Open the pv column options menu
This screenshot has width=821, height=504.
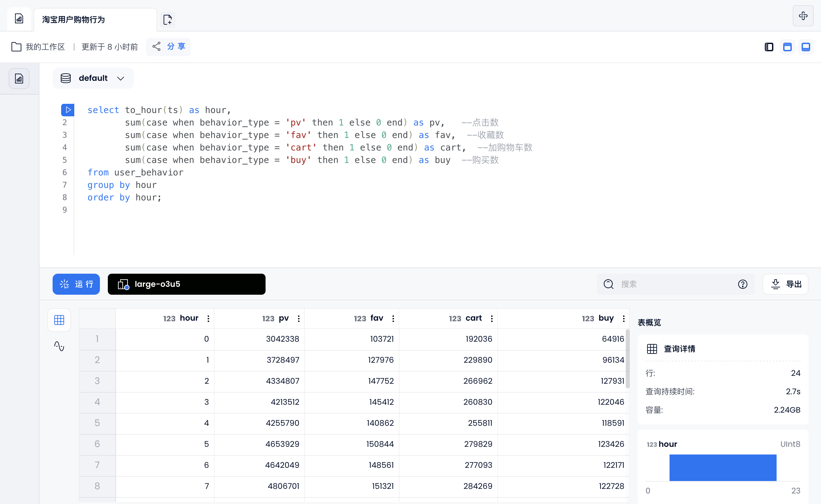pos(299,319)
